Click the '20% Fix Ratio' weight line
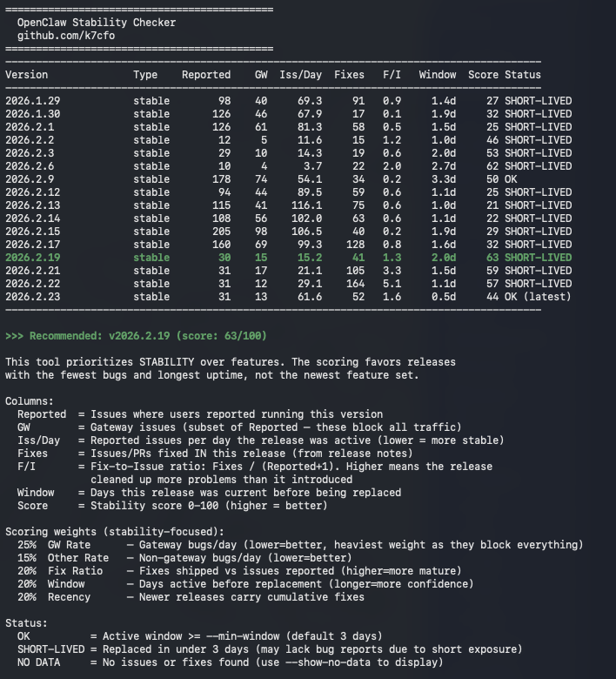Image resolution: width=616 pixels, height=679 pixels. pos(239,570)
